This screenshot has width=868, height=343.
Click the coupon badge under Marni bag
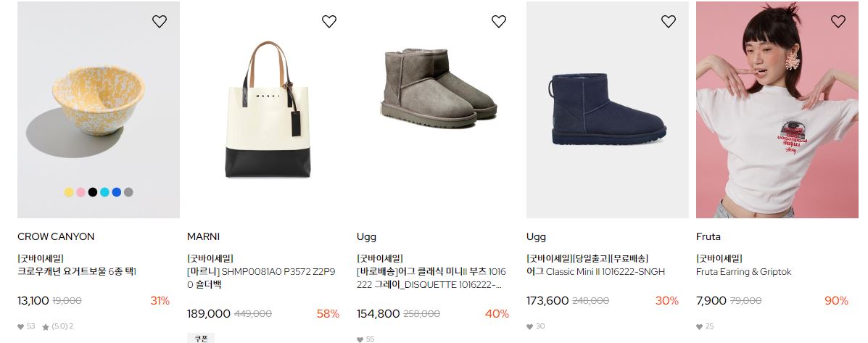click(x=200, y=338)
